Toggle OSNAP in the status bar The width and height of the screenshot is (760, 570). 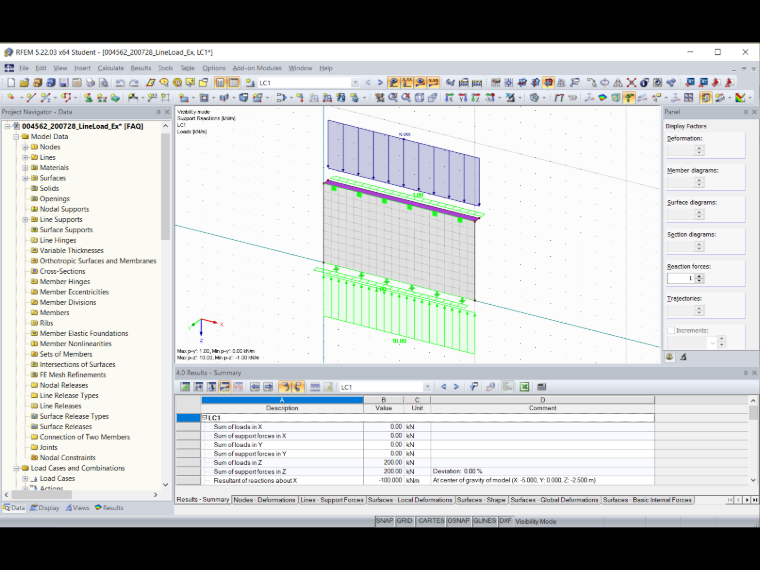(459, 521)
